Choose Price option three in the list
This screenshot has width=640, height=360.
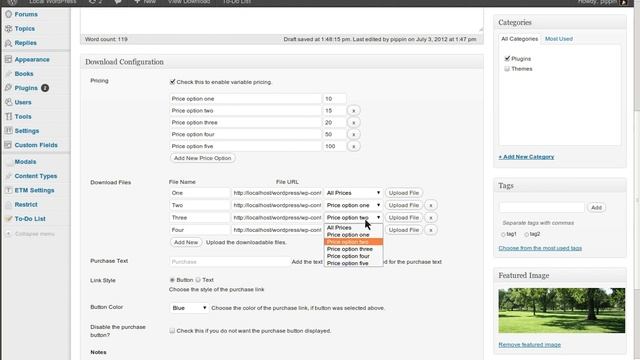tap(353, 249)
